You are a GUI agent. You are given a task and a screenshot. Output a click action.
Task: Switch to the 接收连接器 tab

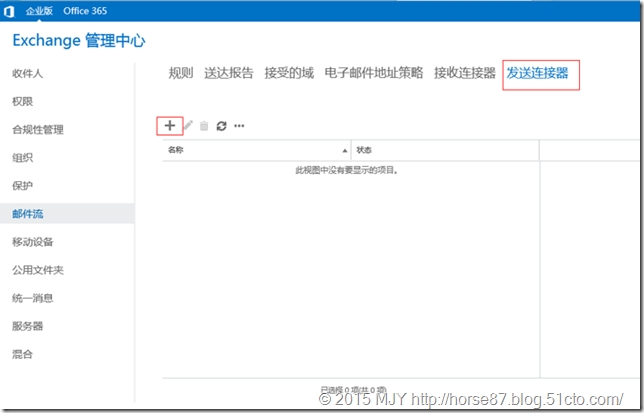click(x=465, y=73)
